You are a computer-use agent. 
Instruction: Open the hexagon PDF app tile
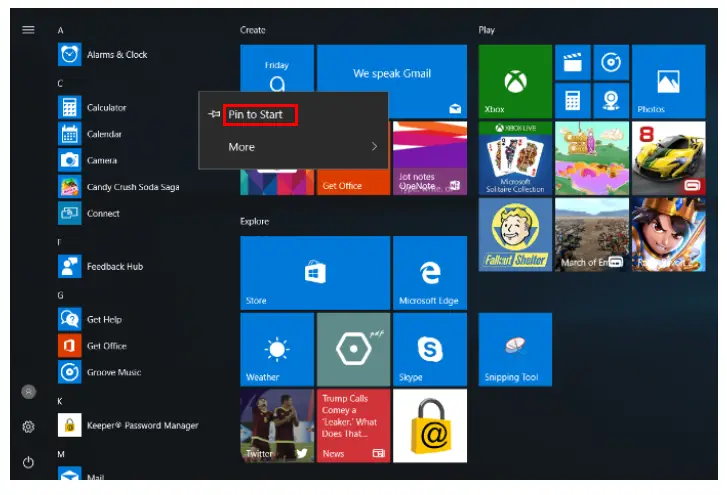[353, 349]
